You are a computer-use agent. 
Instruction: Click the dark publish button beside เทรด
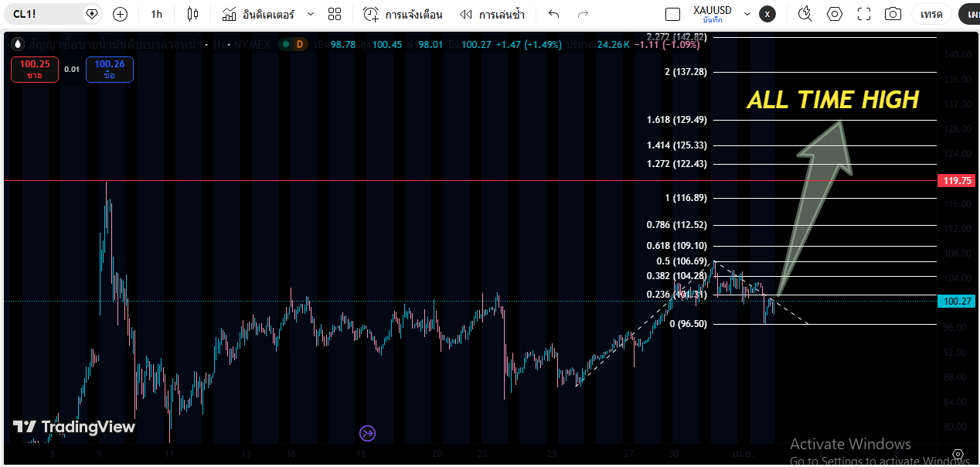(969, 14)
